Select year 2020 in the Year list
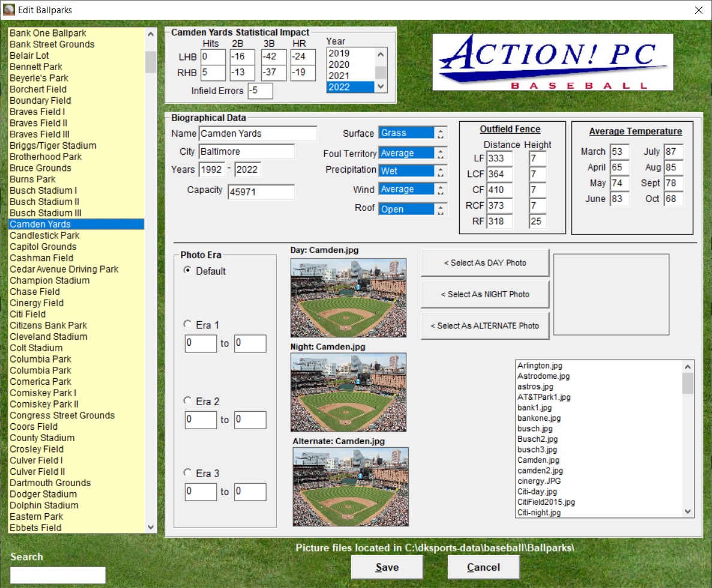Screen dimensions: 712x588 click(x=339, y=65)
